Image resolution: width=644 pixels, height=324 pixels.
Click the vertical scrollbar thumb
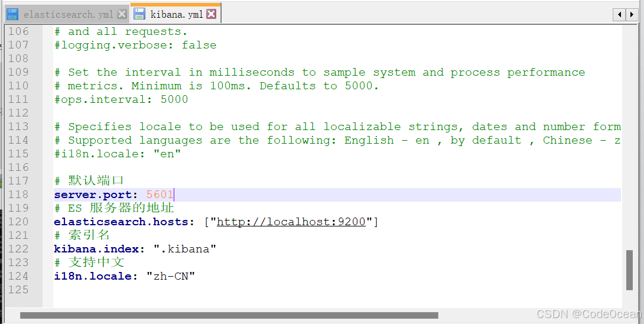629,270
